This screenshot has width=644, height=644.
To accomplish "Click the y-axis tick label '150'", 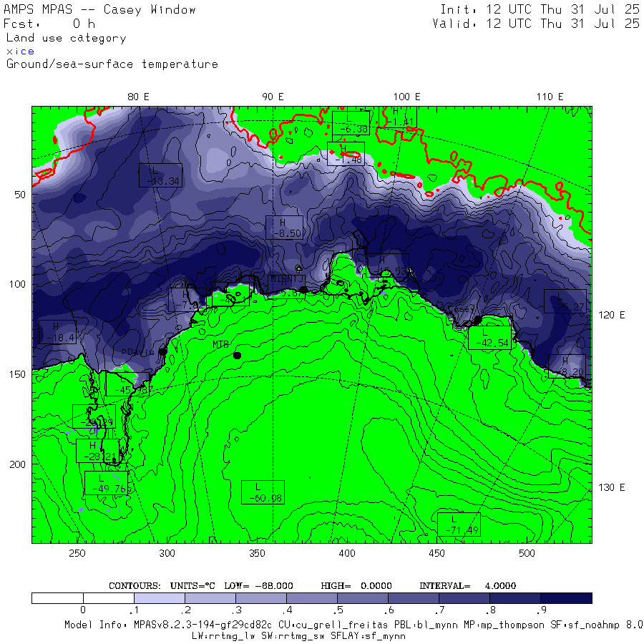I will [17, 374].
